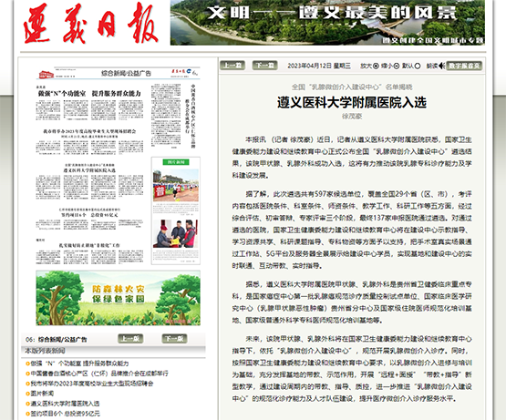Click the 缩小 zoom-out minus icon
Viewport: 506px width, 420px height.
click(397, 66)
